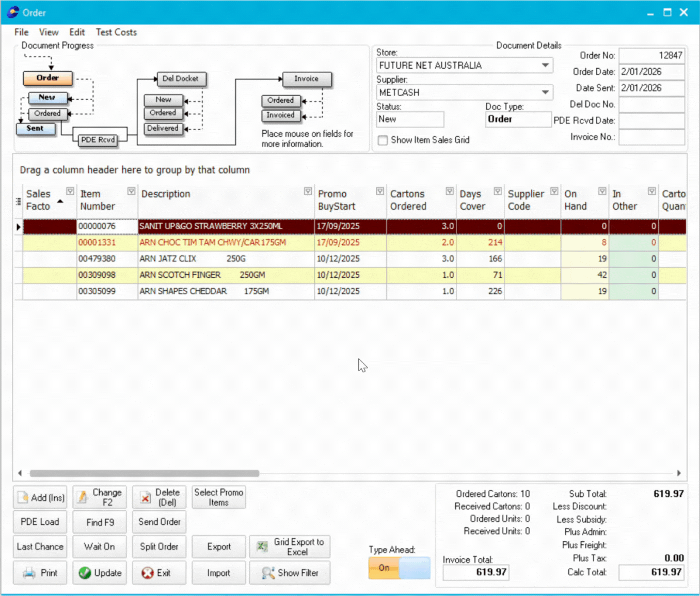
Task: Open the Store dropdown list
Action: pos(545,66)
